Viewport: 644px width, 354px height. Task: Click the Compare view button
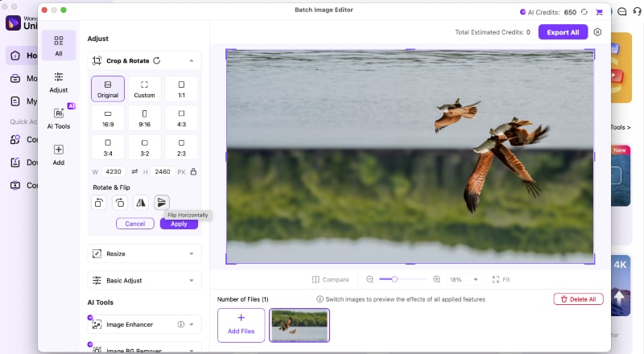coord(331,280)
